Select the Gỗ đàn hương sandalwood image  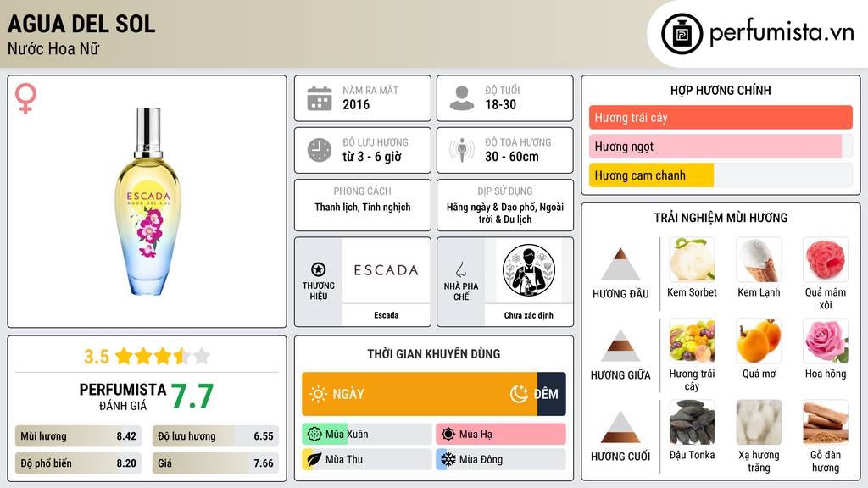pyautogui.click(x=826, y=422)
